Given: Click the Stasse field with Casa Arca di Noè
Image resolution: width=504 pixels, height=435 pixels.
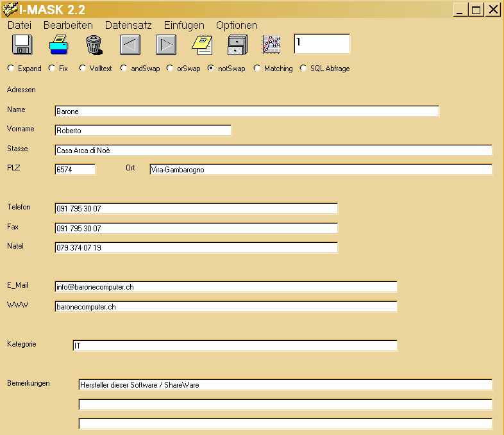Looking at the screenshot, I should coord(273,150).
